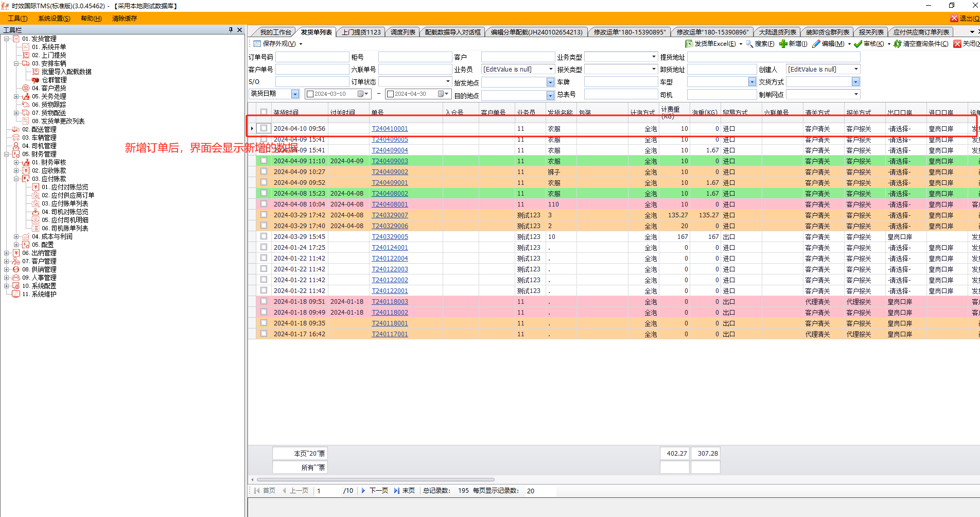Enable the 2024-03-10 start date checkbox
Viewport: 980px width, 517px height.
click(310, 94)
